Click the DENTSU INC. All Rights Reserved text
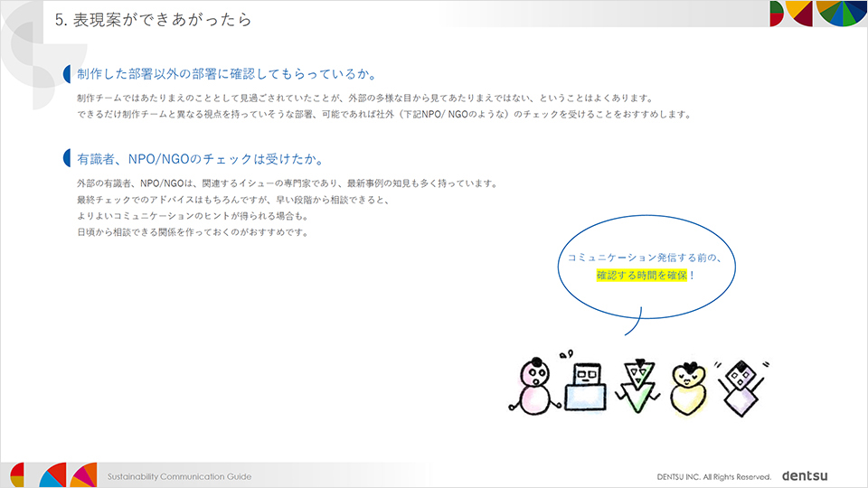The width and height of the screenshot is (868, 488). [x=713, y=476]
